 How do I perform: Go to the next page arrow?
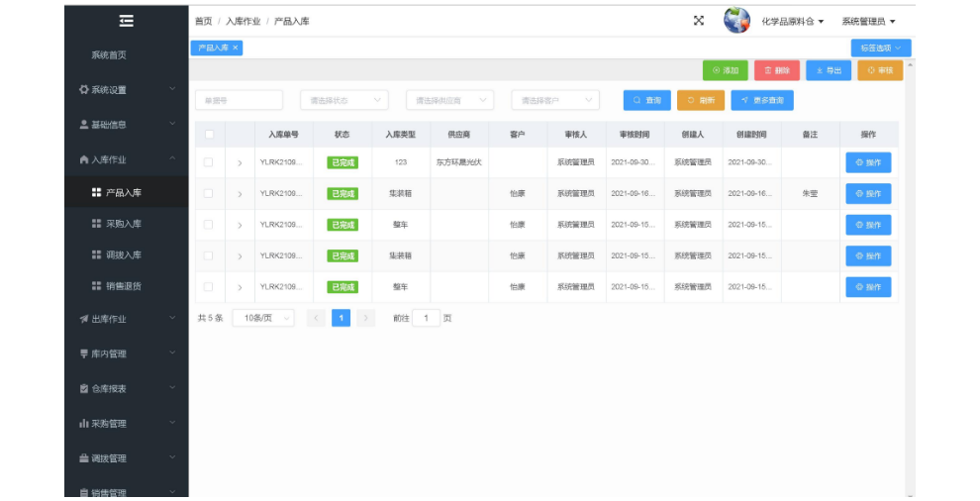(x=365, y=318)
